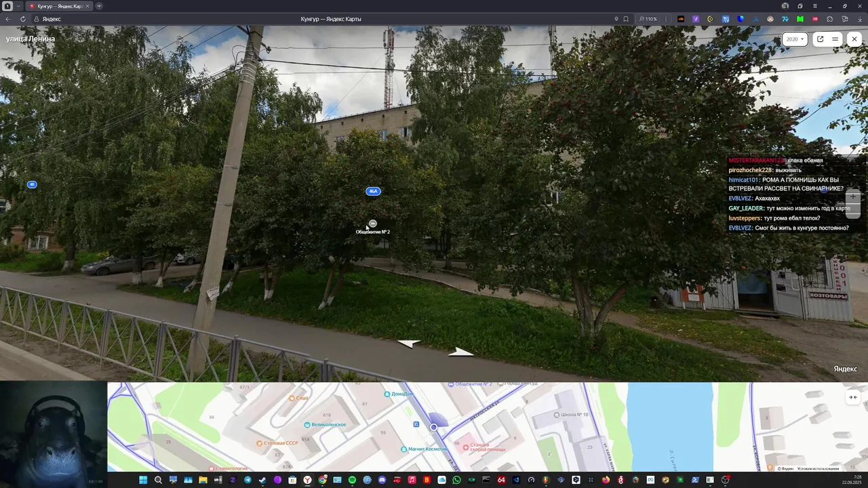Screen dimensions: 868x488
Task: Click the location pin icon in address bar
Action: (616, 19)
